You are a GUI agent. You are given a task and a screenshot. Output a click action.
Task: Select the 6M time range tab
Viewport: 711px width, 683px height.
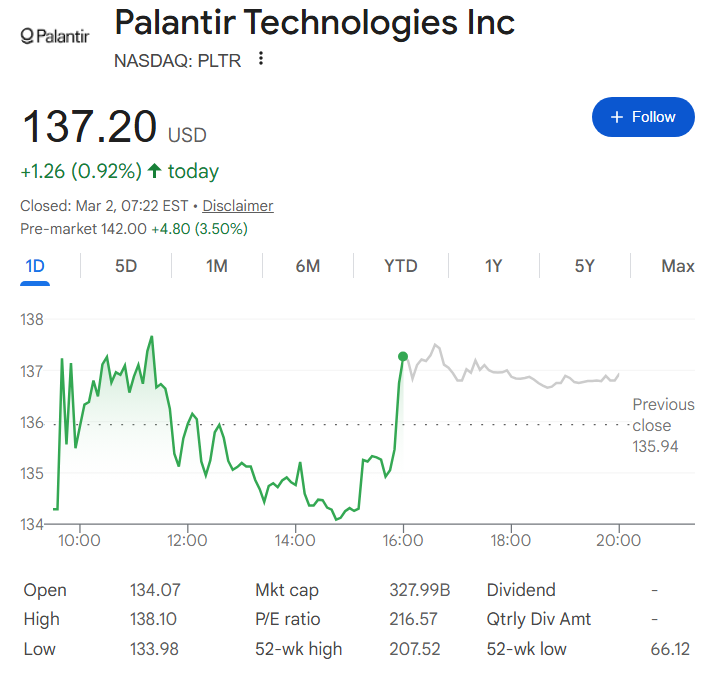point(308,266)
